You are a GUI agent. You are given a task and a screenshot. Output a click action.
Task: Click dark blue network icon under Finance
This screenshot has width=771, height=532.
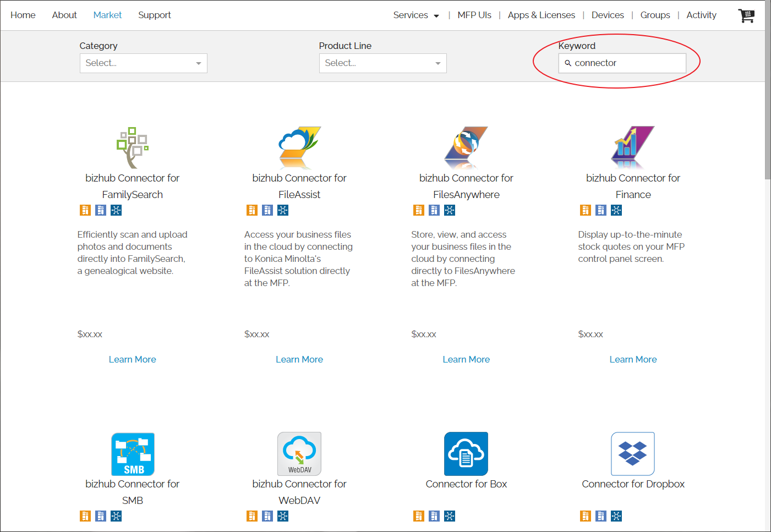[x=616, y=210]
